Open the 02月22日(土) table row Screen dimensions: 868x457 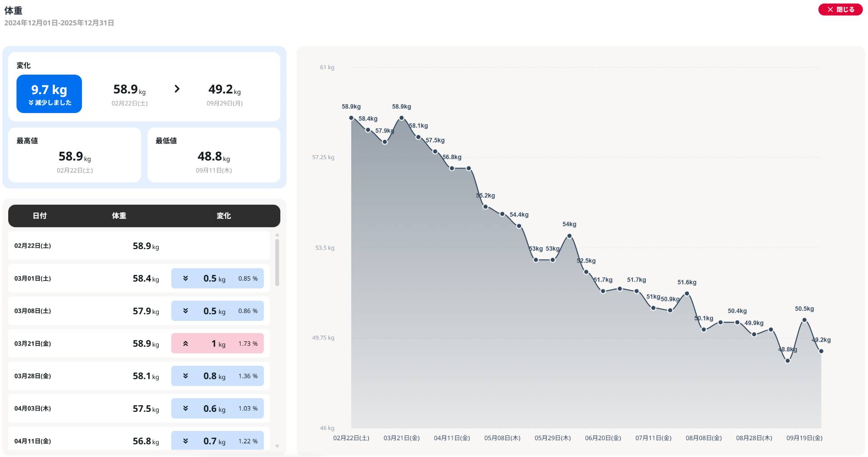point(139,246)
